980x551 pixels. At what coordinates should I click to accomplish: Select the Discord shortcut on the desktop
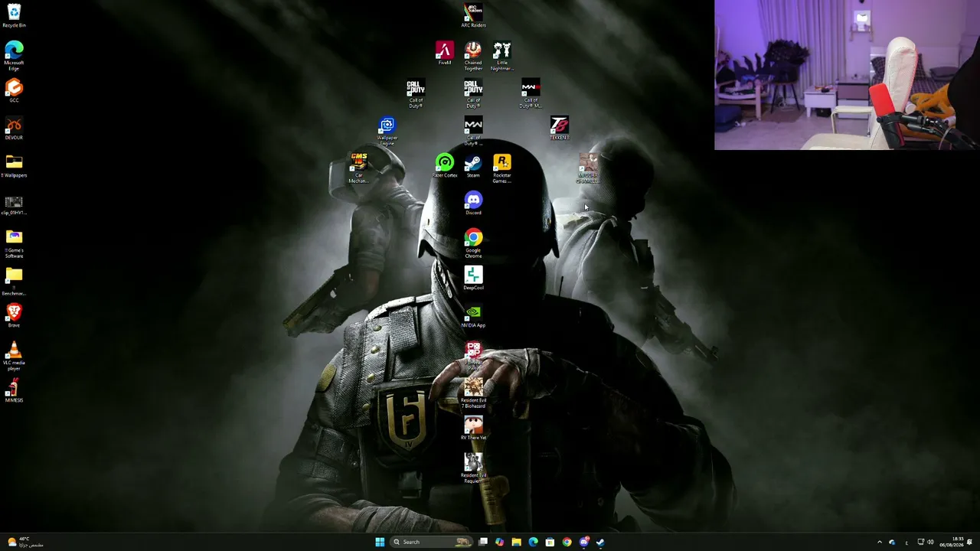[x=473, y=203]
